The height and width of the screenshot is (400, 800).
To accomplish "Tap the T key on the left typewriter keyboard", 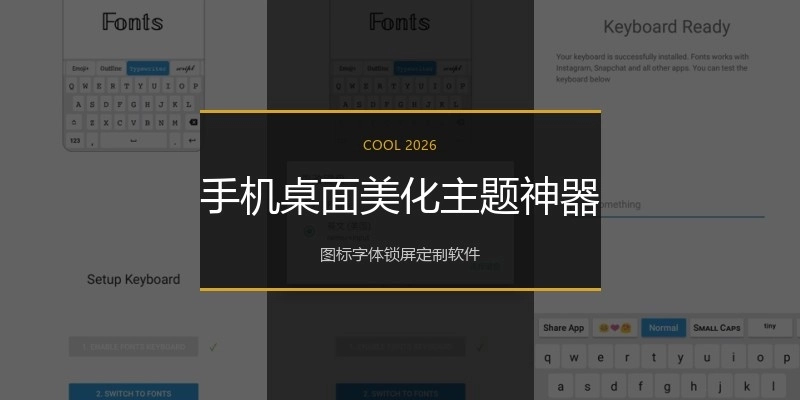I will point(127,86).
